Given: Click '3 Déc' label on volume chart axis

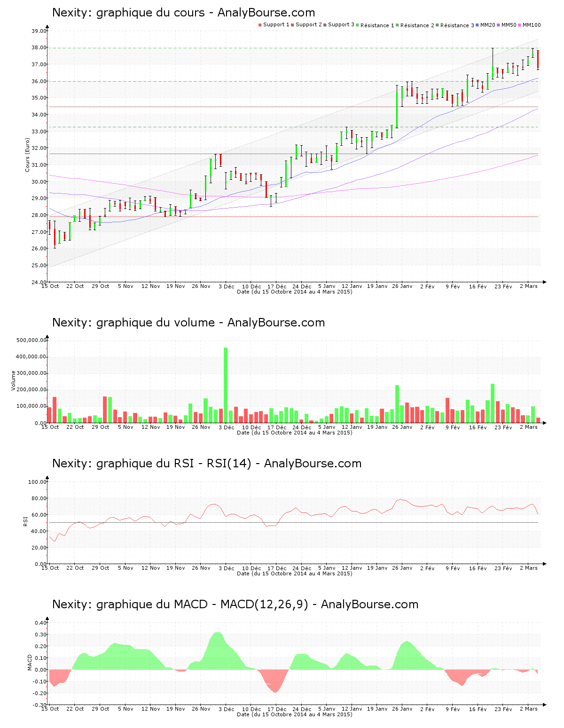Looking at the screenshot, I should pos(226,427).
